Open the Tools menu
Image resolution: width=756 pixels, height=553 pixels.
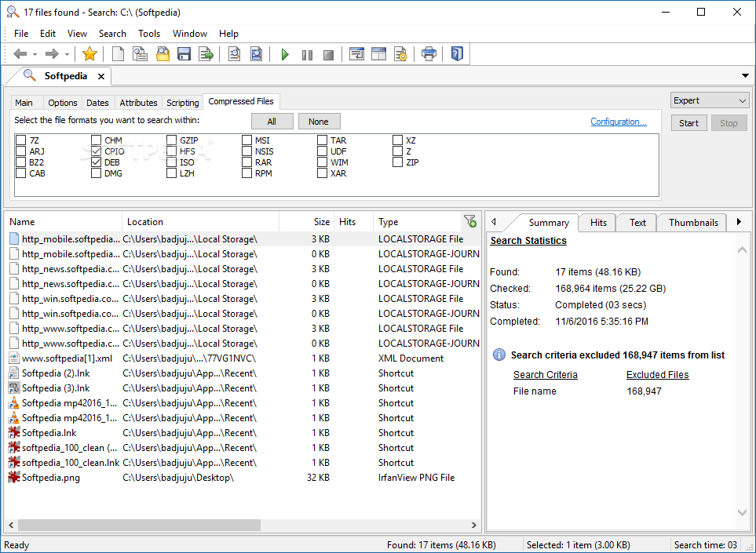tap(149, 34)
